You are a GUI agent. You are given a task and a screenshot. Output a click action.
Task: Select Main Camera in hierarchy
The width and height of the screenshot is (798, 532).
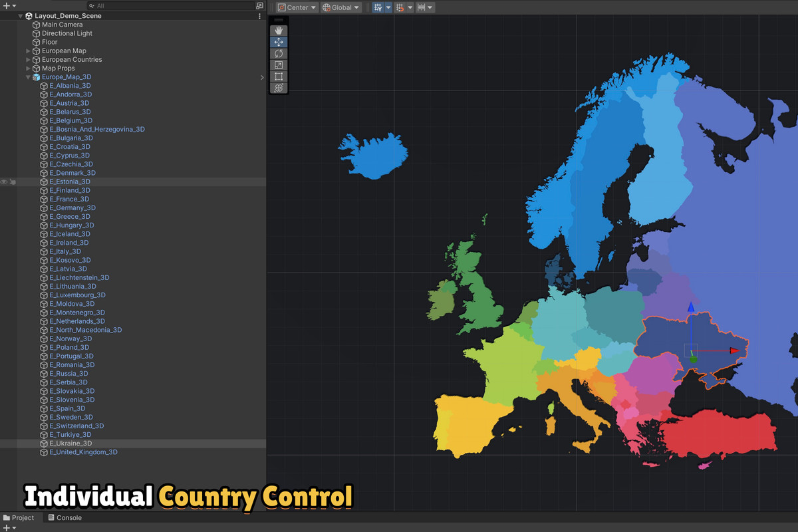[x=63, y=25]
